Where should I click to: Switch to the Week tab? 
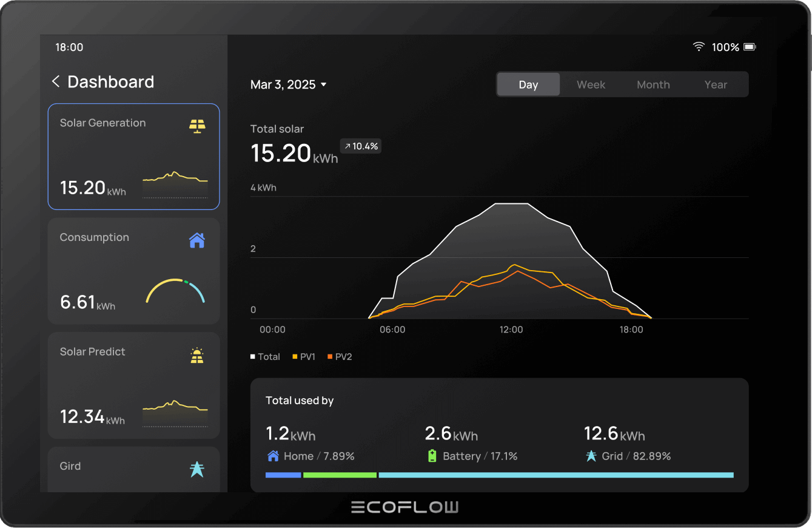pos(591,85)
